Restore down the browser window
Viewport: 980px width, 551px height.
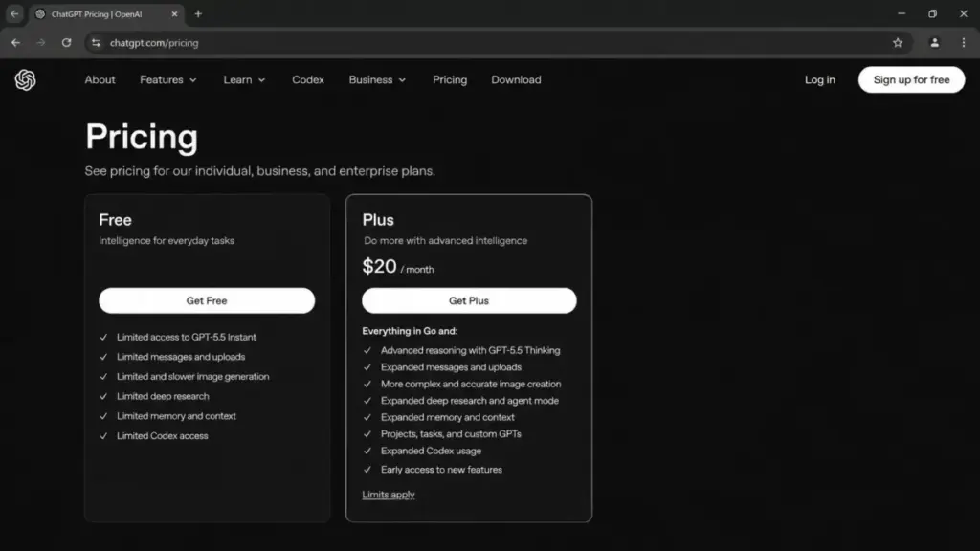932,13
